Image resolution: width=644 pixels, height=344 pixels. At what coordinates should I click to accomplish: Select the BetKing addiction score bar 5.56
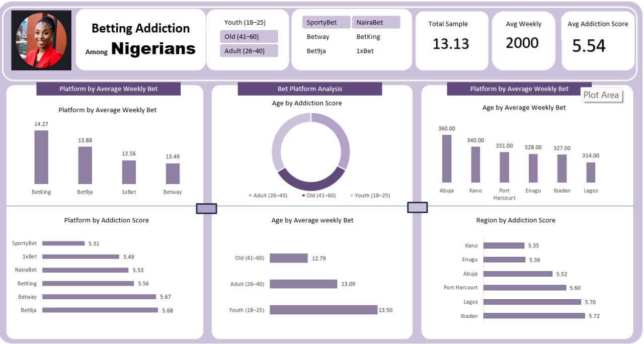tap(88, 284)
